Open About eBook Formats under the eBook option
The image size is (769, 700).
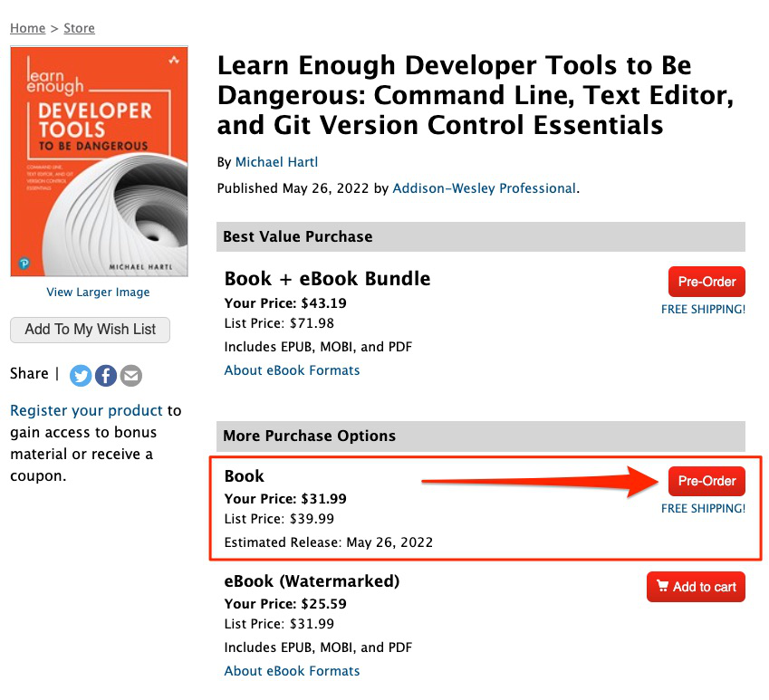point(292,670)
